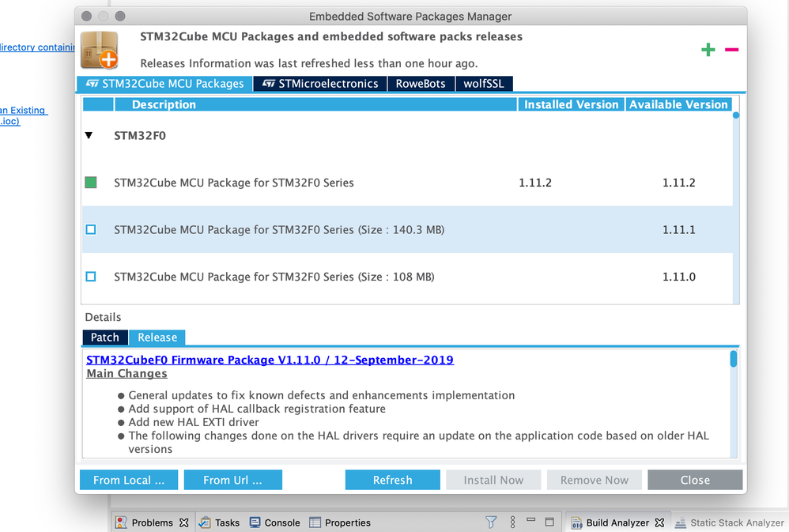Switch to the Release details tab
The image size is (789, 532).
[157, 338]
